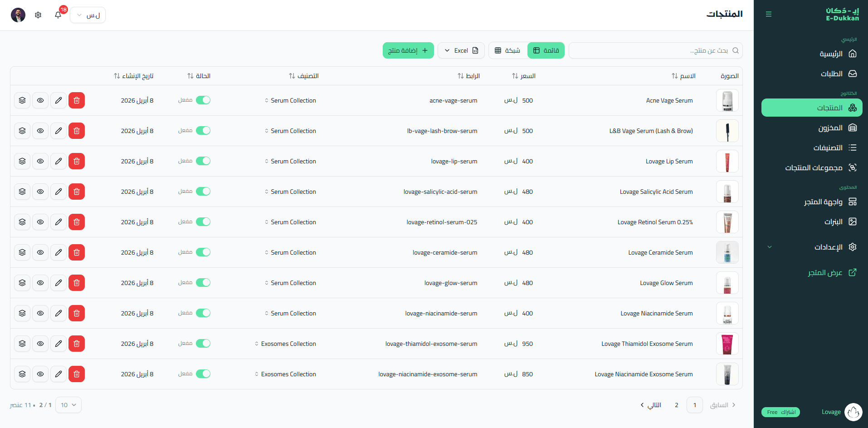Viewport: 868px width, 428px height.
Task: Open settings gear in top bar
Action: tap(38, 15)
